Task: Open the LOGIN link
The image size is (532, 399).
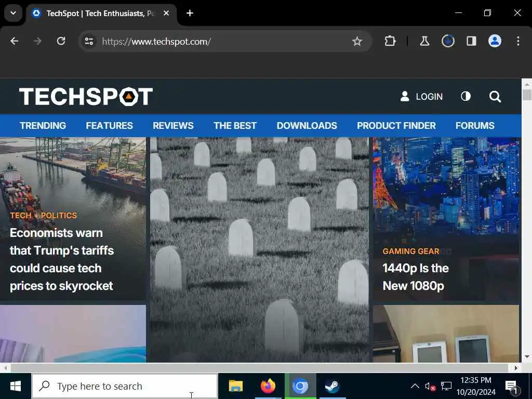Action: (x=421, y=97)
